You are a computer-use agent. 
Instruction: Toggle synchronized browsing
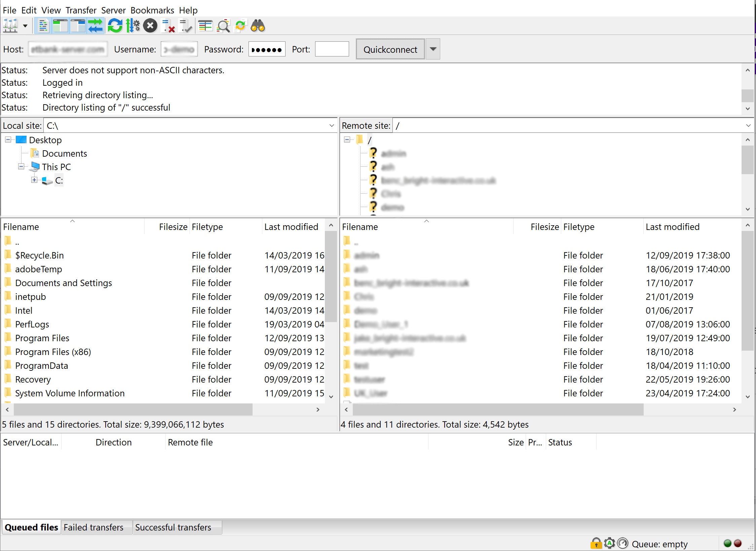coord(241,26)
